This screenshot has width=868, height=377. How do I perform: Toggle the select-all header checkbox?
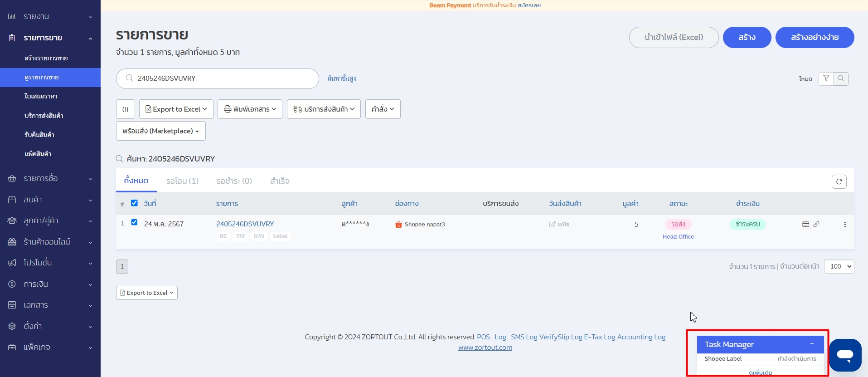(134, 203)
